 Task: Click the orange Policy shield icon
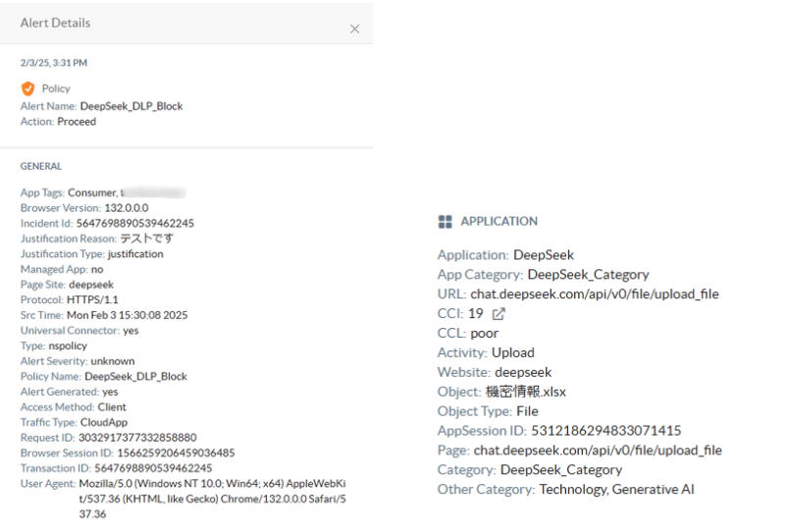coord(27,88)
